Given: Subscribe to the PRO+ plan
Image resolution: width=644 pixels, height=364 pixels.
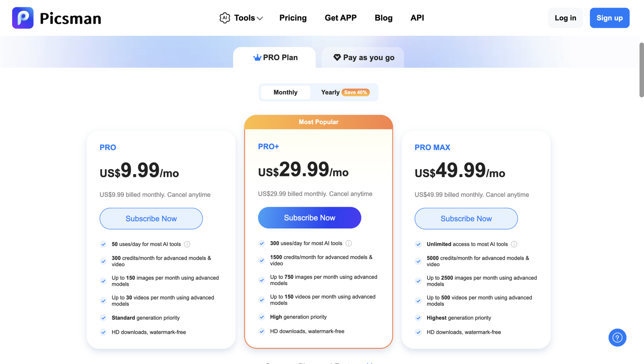Looking at the screenshot, I should pyautogui.click(x=310, y=218).
